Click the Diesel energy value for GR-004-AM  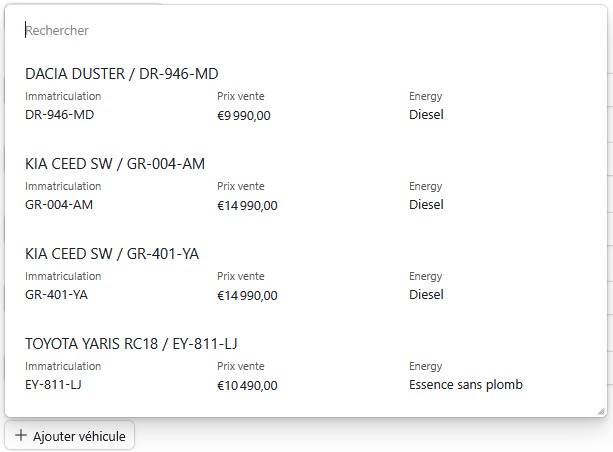(426, 205)
